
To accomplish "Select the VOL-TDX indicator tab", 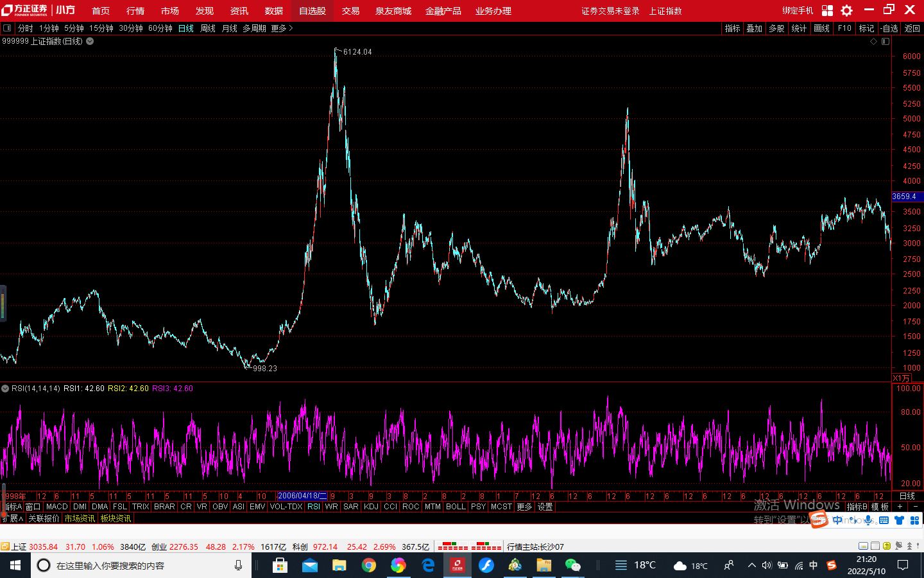I will [x=286, y=507].
